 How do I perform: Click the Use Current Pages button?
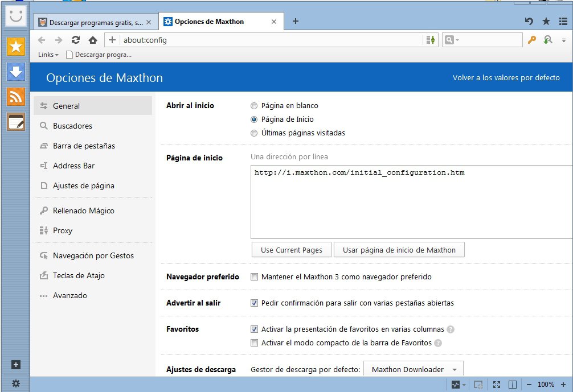(292, 250)
